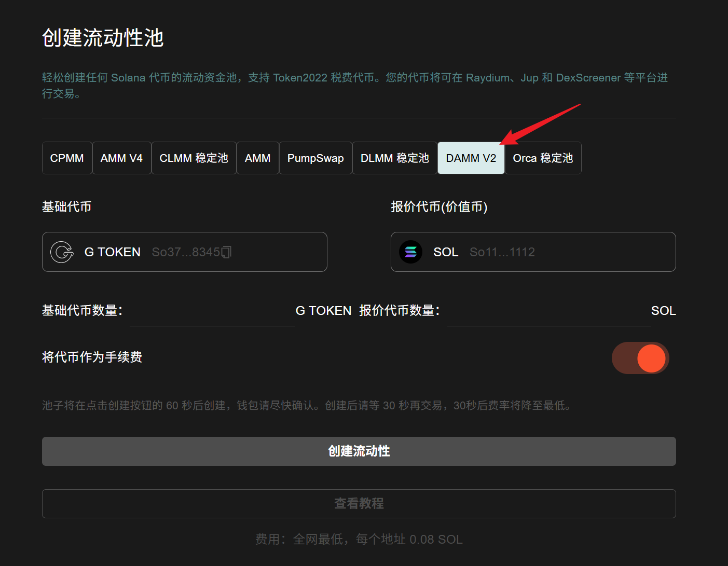Select the AMM V4 tab
Image resolution: width=728 pixels, height=566 pixels.
121,158
